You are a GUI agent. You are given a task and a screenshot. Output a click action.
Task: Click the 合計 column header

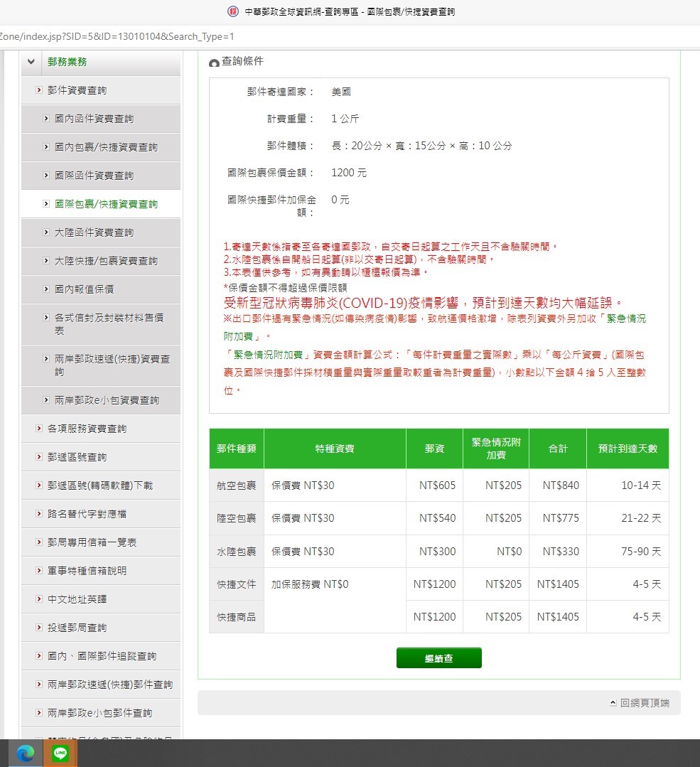[558, 449]
